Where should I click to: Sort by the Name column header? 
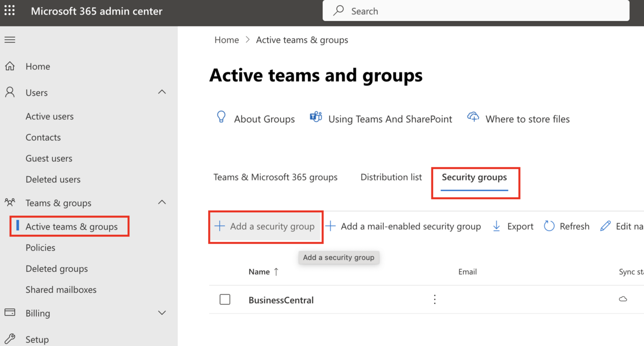[259, 272]
